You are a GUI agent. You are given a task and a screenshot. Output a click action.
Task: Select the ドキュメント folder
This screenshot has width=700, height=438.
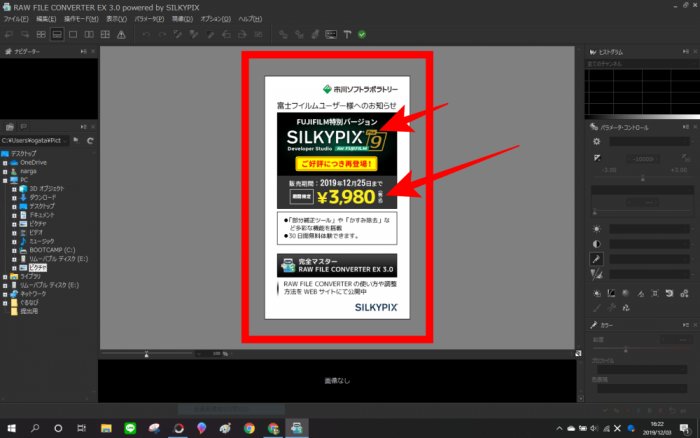[x=42, y=215]
